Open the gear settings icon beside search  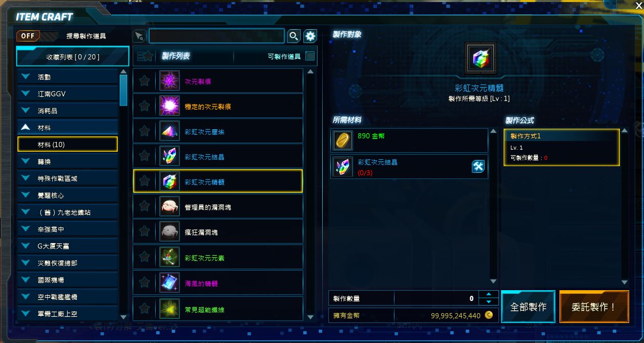click(x=310, y=36)
